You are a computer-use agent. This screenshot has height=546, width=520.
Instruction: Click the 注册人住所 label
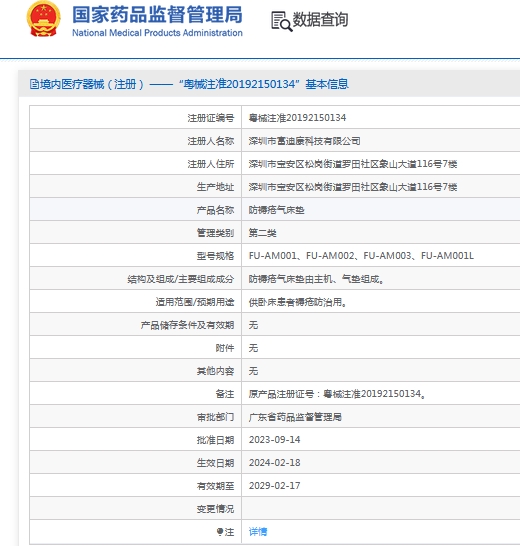(211, 164)
